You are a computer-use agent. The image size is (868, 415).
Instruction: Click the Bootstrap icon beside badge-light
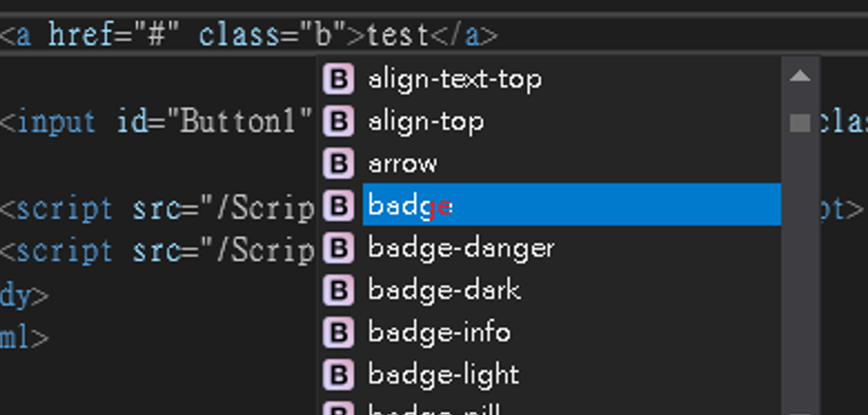338,374
